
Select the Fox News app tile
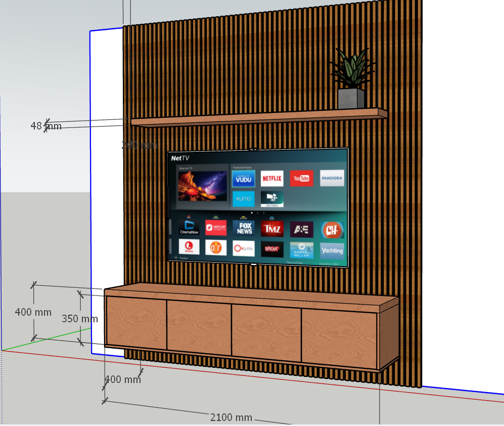pyautogui.click(x=245, y=228)
